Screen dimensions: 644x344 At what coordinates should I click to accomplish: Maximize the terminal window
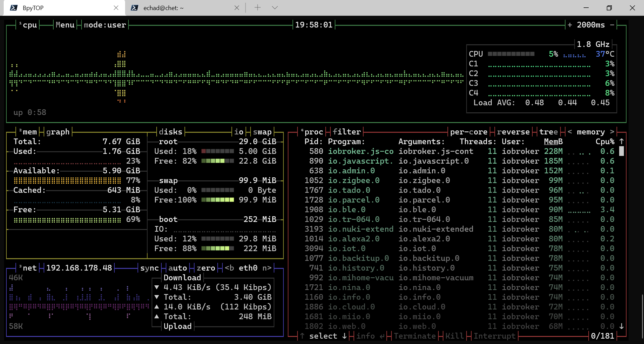tap(609, 8)
